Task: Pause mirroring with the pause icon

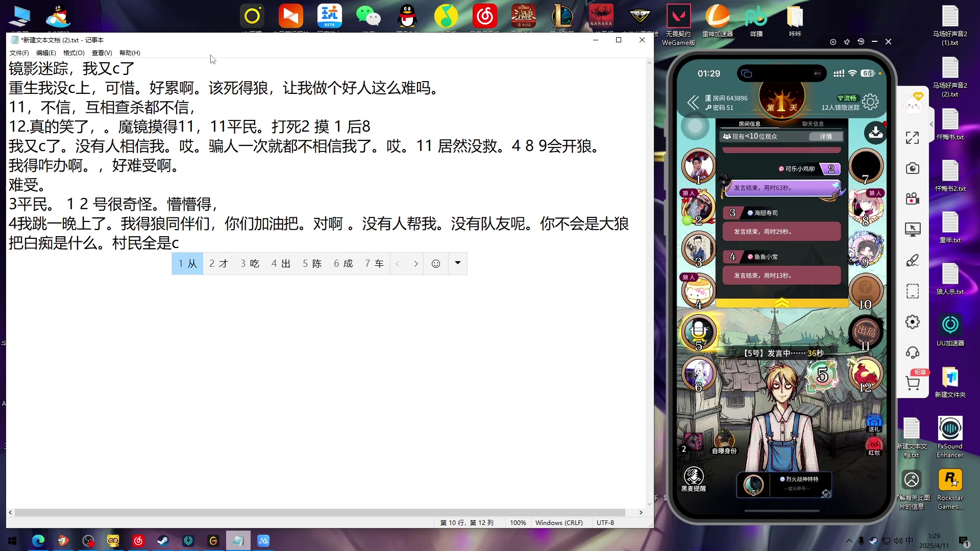Action: (833, 42)
